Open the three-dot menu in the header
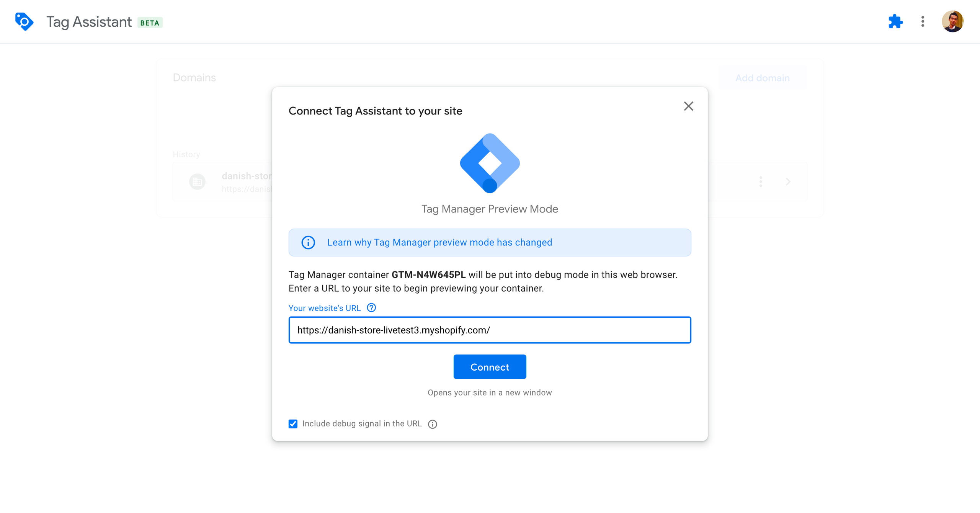980x513 pixels. click(x=923, y=21)
